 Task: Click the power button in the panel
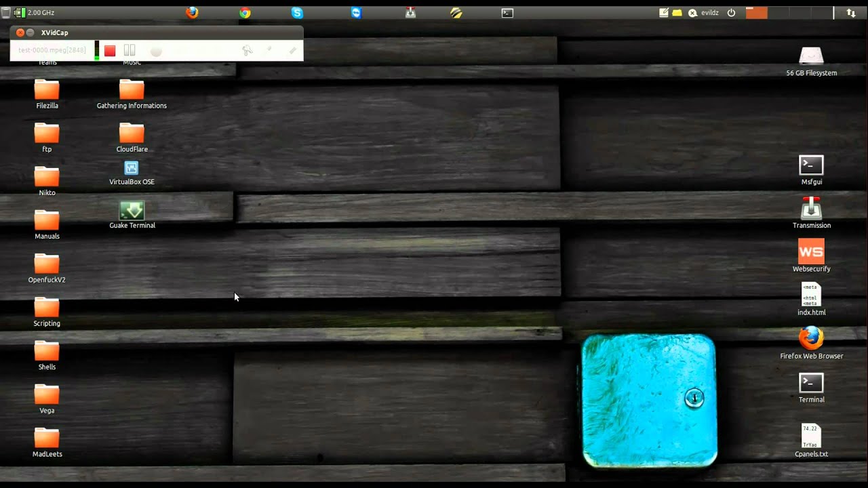tap(731, 12)
